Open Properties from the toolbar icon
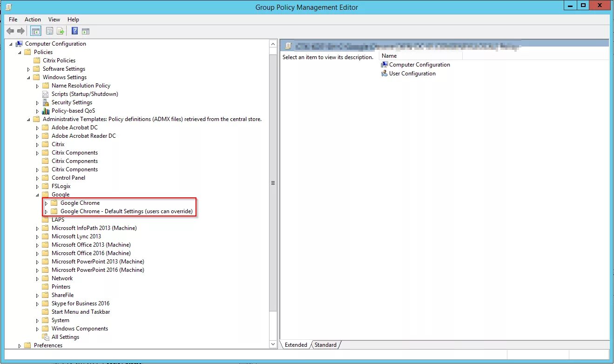The height and width of the screenshot is (364, 614). (49, 31)
